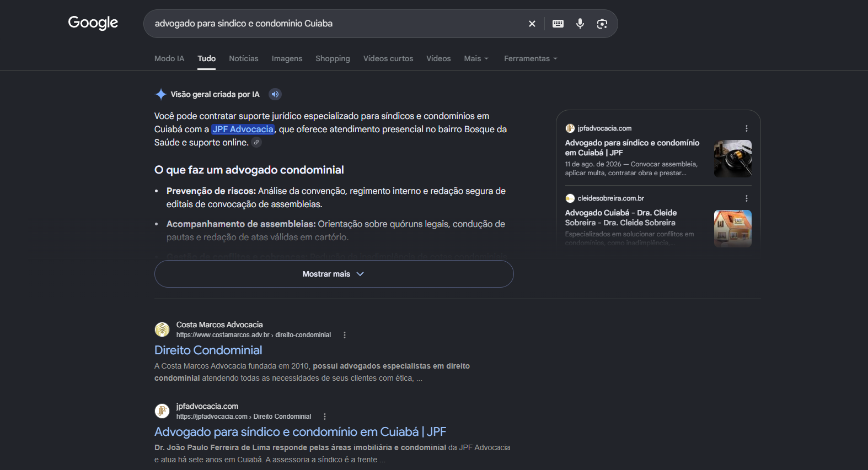Play the AI overview audio with speaker icon
The width and height of the screenshot is (868, 470).
pyautogui.click(x=275, y=94)
